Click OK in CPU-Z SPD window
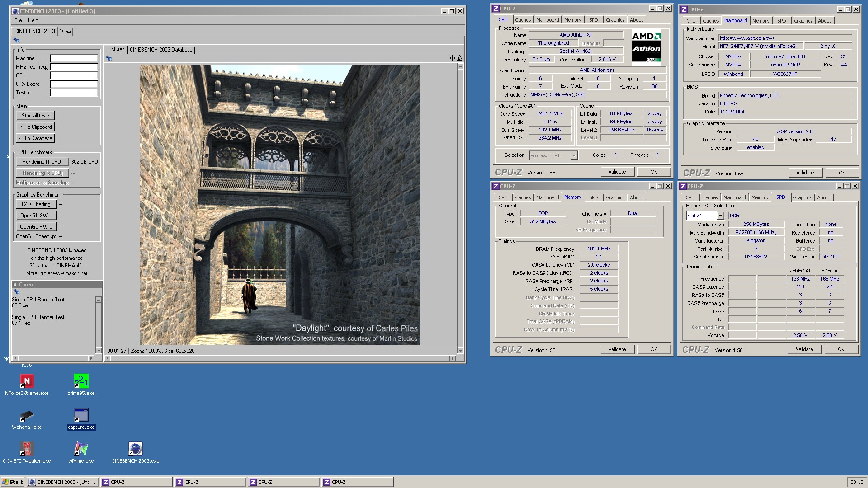 pos(840,349)
